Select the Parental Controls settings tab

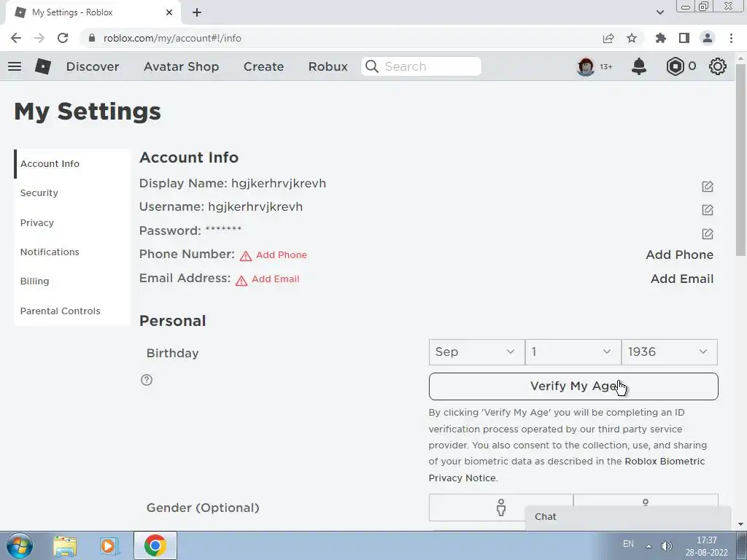coord(72,311)
